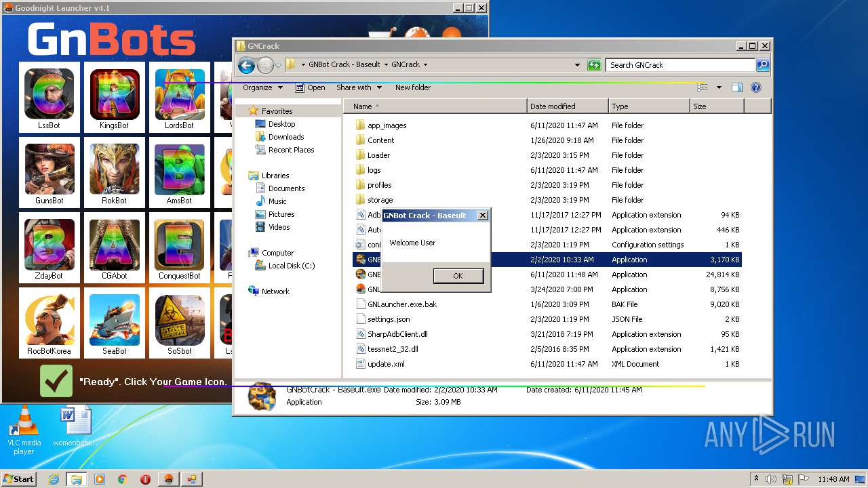Create a New folder

pyautogui.click(x=413, y=87)
